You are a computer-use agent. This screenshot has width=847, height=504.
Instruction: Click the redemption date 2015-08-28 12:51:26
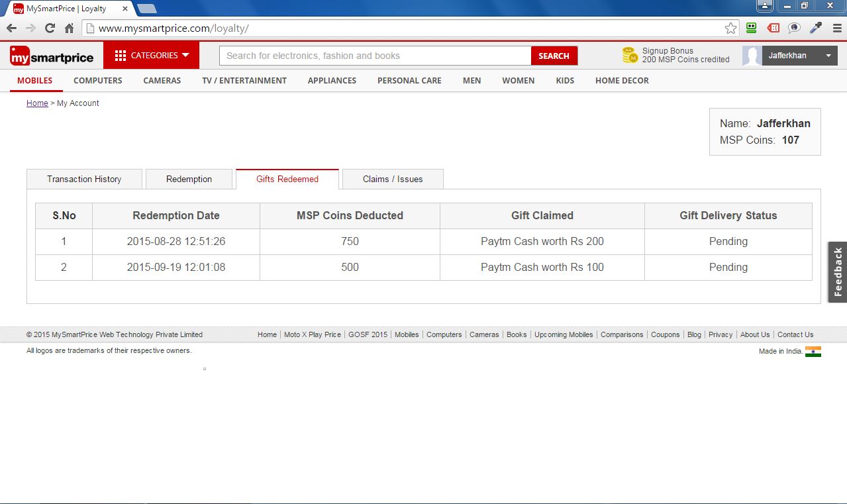click(176, 241)
